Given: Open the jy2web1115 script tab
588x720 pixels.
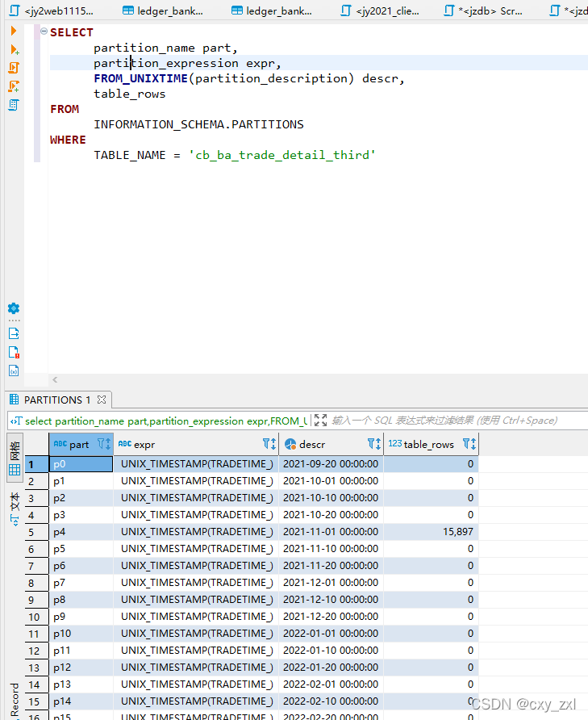Looking at the screenshot, I should (x=52, y=10).
